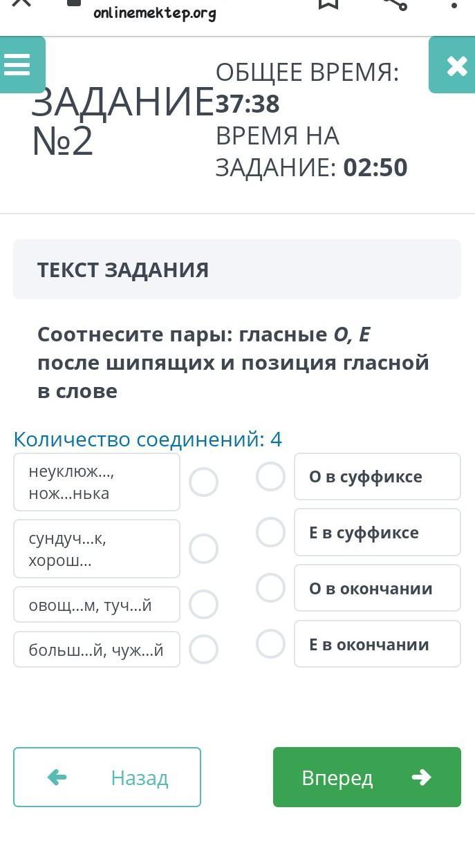Click the Назад button
The image size is (475, 868).
107,777
